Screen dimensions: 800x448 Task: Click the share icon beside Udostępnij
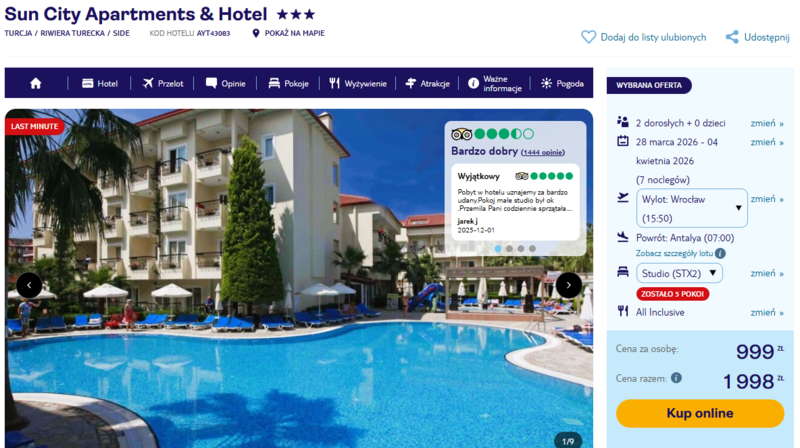tap(732, 37)
